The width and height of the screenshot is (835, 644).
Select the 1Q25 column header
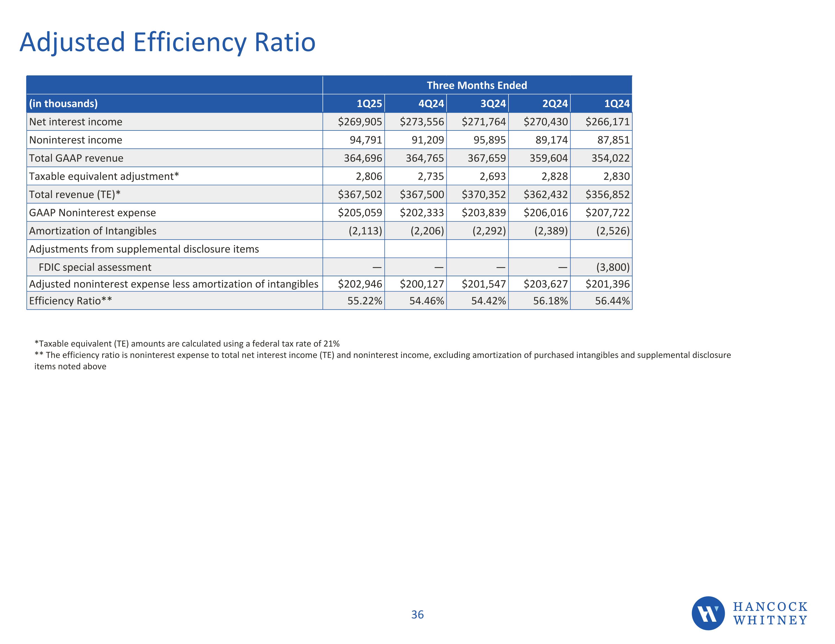(x=369, y=103)
